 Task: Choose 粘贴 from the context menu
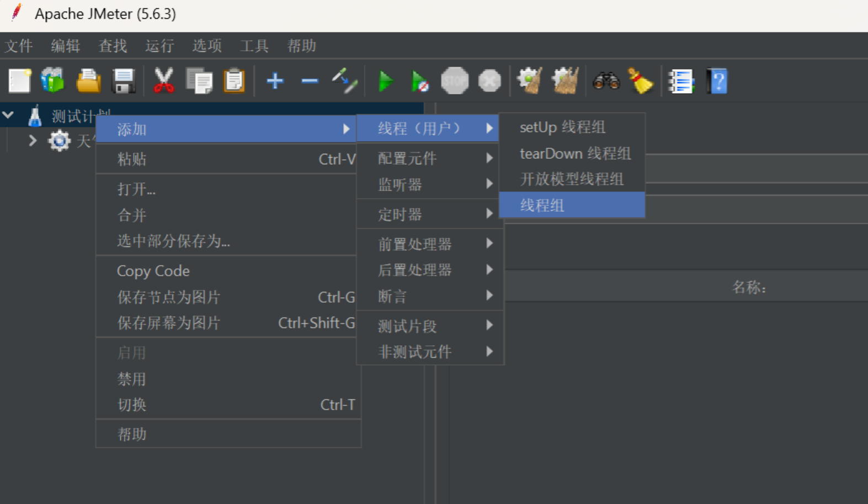coord(226,159)
